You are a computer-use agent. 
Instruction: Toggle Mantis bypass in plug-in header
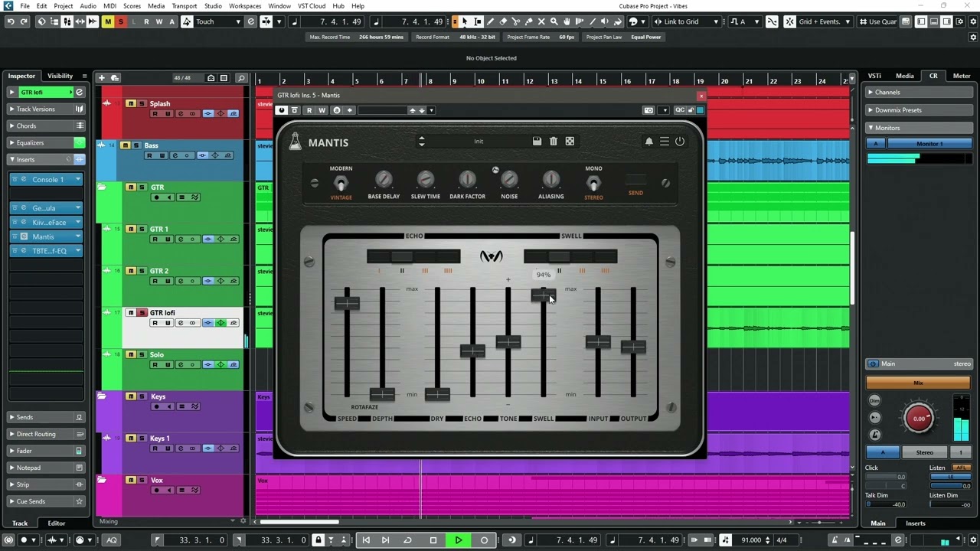[x=295, y=110]
